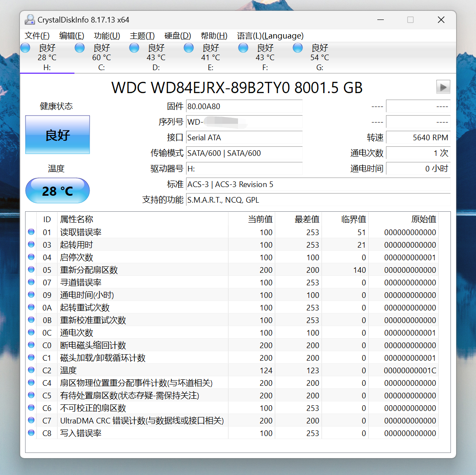This screenshot has height=475, width=476.
Task: Close the CrystalDiskInfo window
Action: [441, 20]
